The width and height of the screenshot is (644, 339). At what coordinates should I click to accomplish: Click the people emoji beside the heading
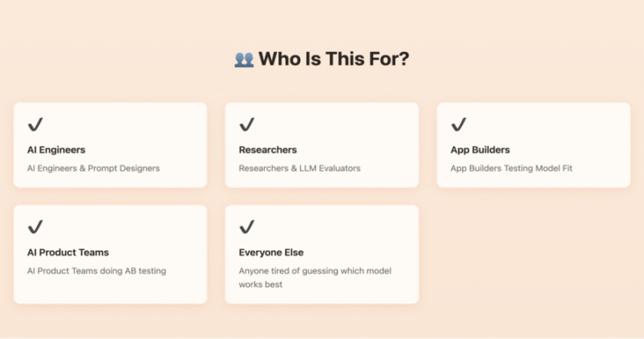244,60
